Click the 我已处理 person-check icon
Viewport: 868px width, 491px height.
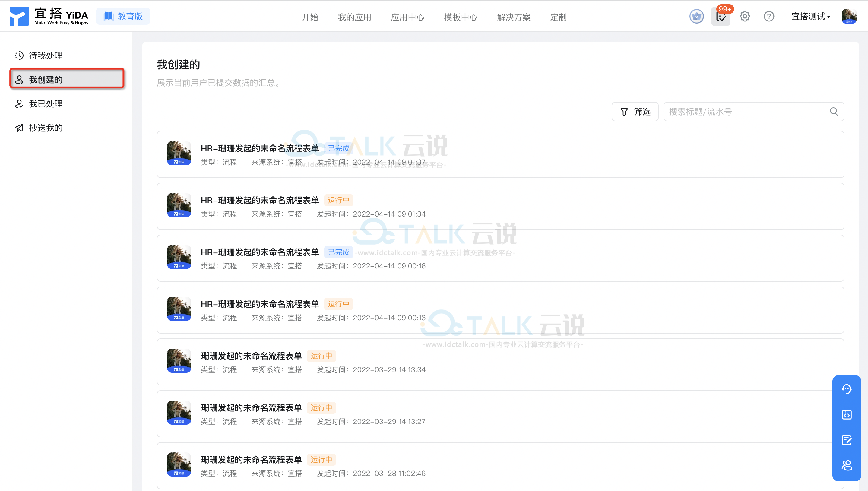pos(19,104)
